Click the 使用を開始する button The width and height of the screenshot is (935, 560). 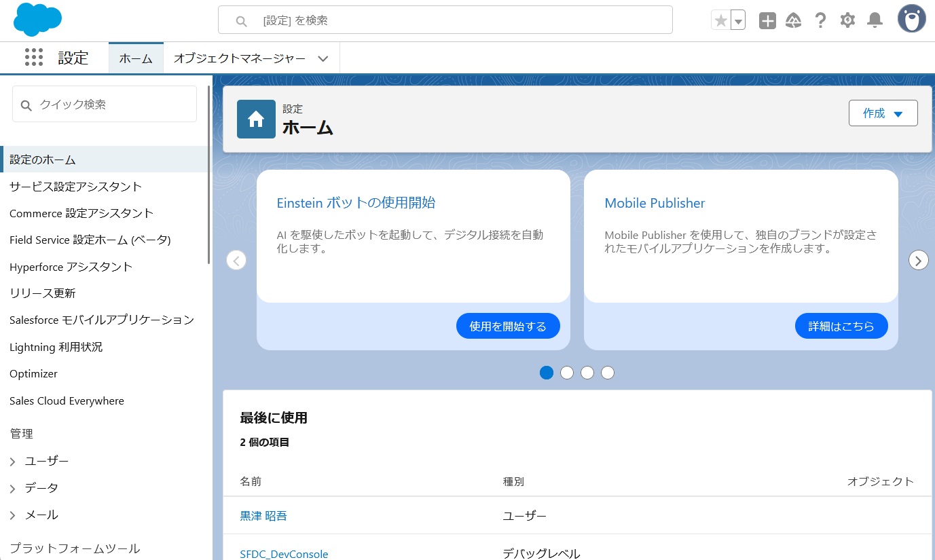[x=508, y=326]
